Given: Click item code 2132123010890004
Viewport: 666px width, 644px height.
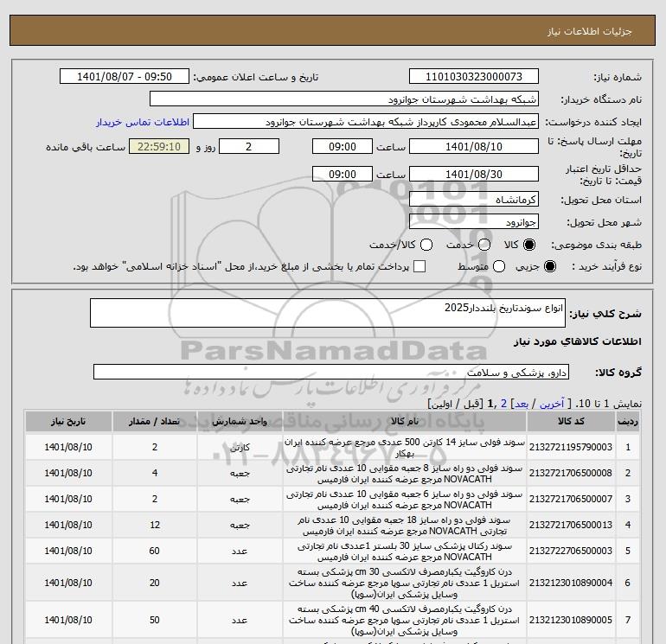Looking at the screenshot, I should pos(571,583).
